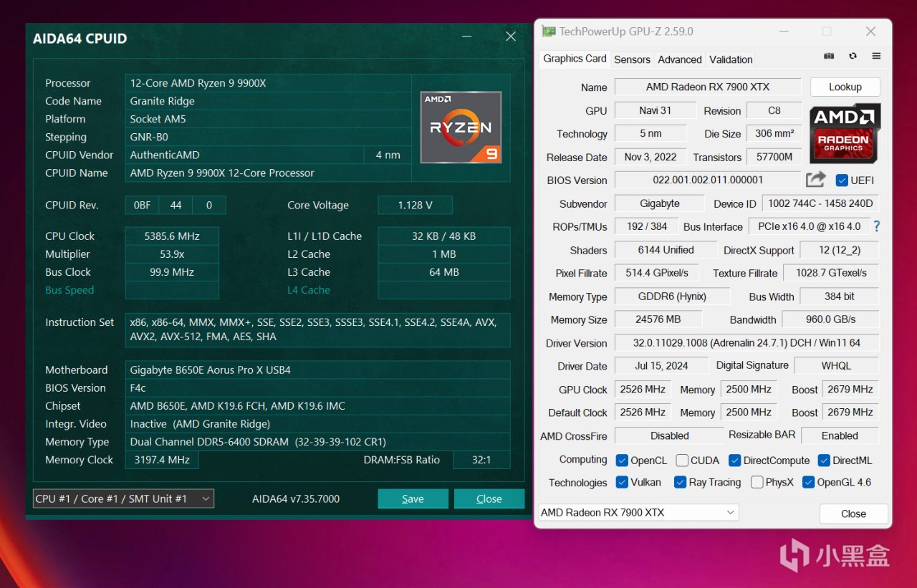This screenshot has width=917, height=588.
Task: Enable the PhysX checkbox
Action: pos(757,482)
